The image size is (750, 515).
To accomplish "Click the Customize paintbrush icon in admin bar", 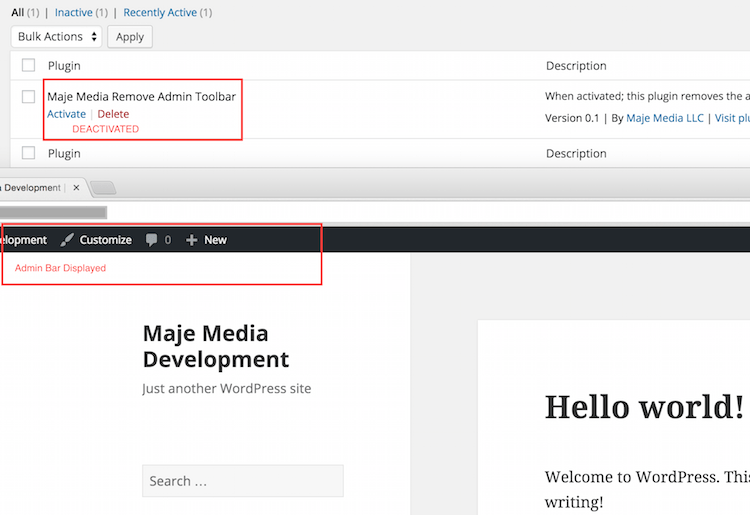I will (67, 240).
